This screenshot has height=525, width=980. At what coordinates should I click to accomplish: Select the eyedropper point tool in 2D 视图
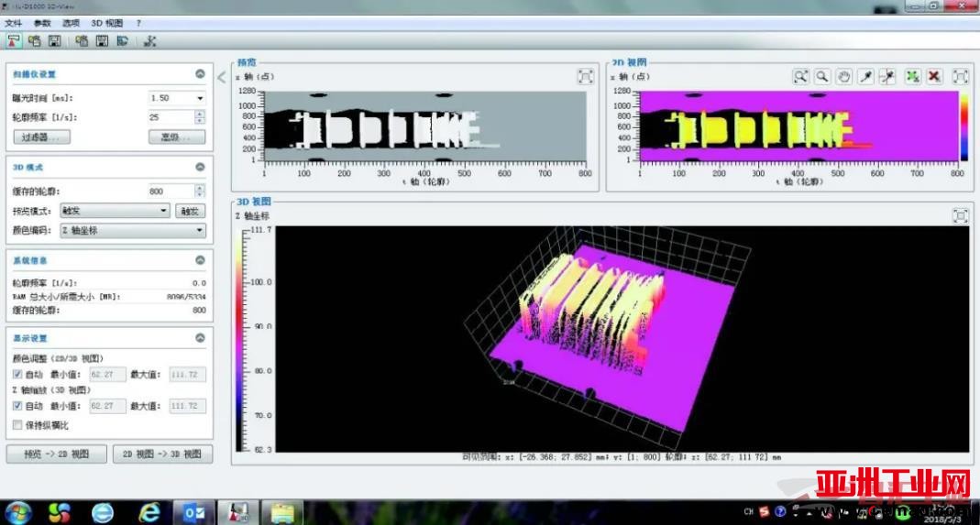866,76
